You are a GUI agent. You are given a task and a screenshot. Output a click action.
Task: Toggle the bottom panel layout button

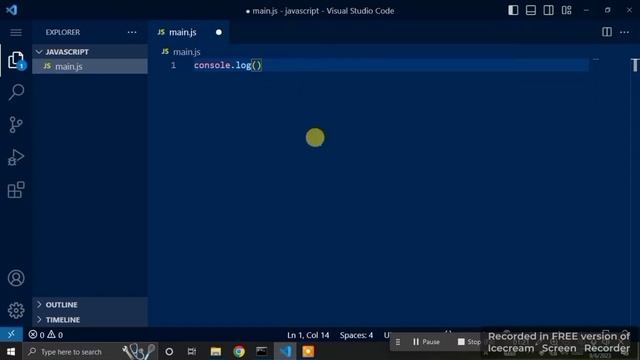(x=531, y=10)
